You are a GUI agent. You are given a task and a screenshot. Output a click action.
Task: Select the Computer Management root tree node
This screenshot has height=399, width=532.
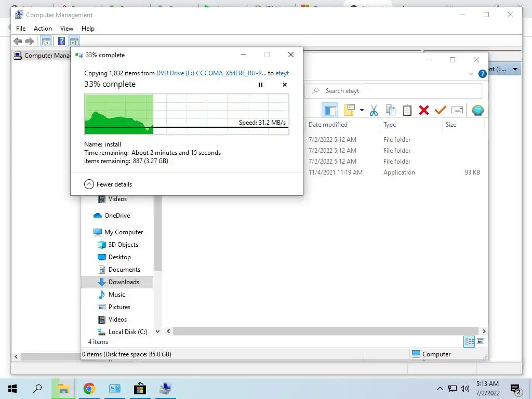click(x=42, y=55)
